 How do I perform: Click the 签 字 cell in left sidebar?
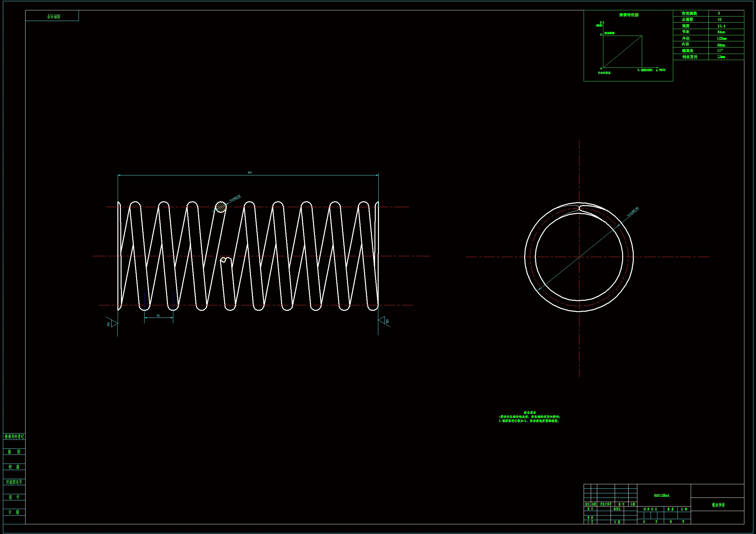click(14, 497)
